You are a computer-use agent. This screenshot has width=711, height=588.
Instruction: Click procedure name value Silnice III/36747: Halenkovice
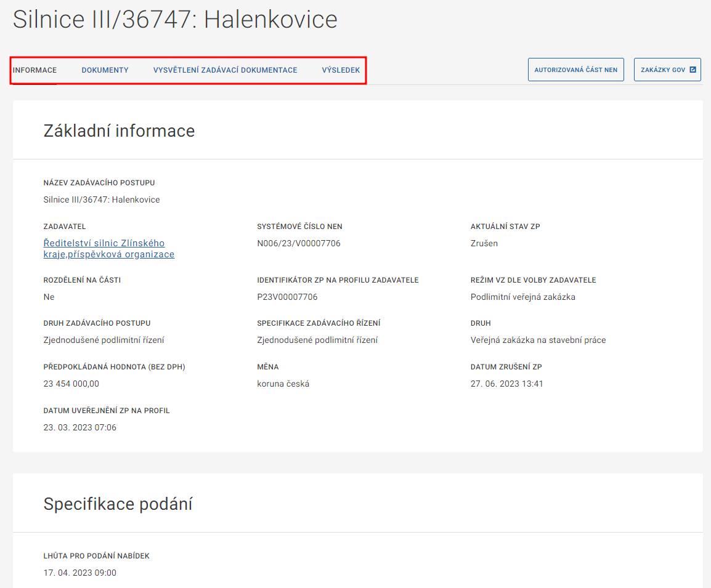[102, 199]
